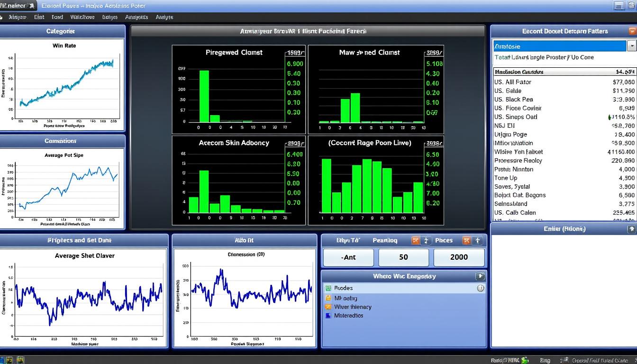The width and height of the screenshot is (637, 364).
Task: Click the circular status icon next to Ruodes
Action: [x=480, y=288]
